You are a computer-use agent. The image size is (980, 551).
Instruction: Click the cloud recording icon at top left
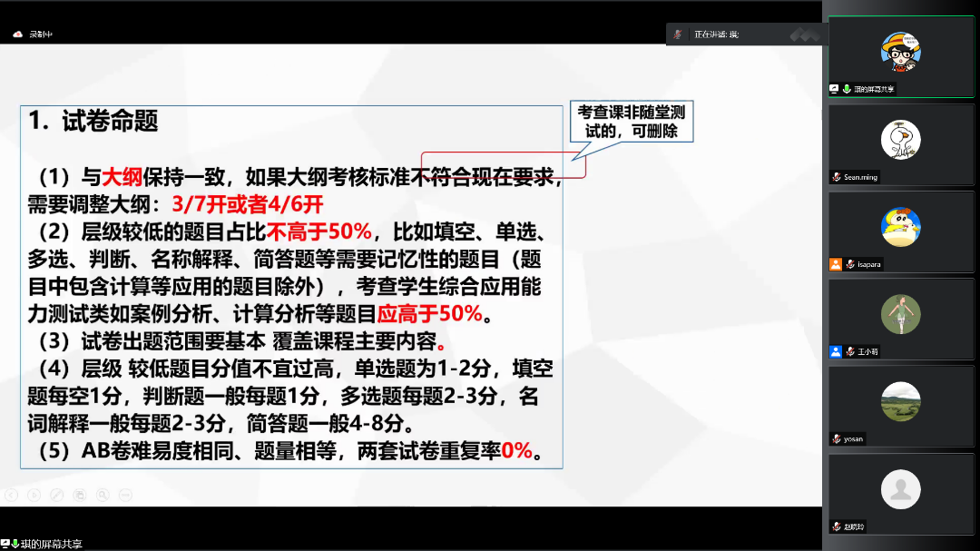pyautogui.click(x=17, y=34)
